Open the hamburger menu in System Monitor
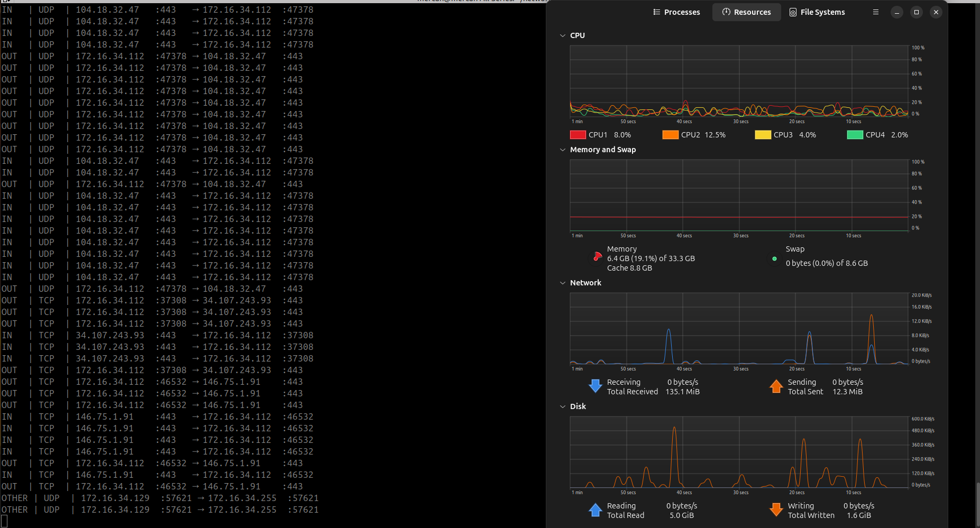 tap(876, 12)
